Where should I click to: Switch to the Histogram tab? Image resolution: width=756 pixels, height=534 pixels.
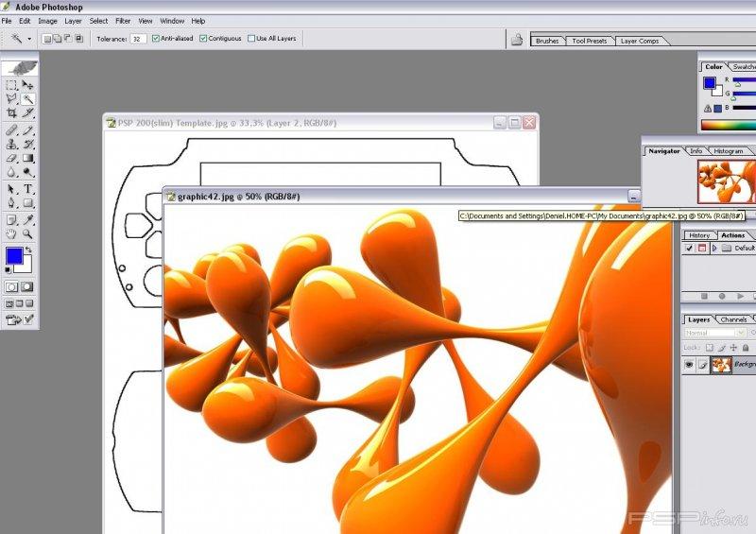728,151
